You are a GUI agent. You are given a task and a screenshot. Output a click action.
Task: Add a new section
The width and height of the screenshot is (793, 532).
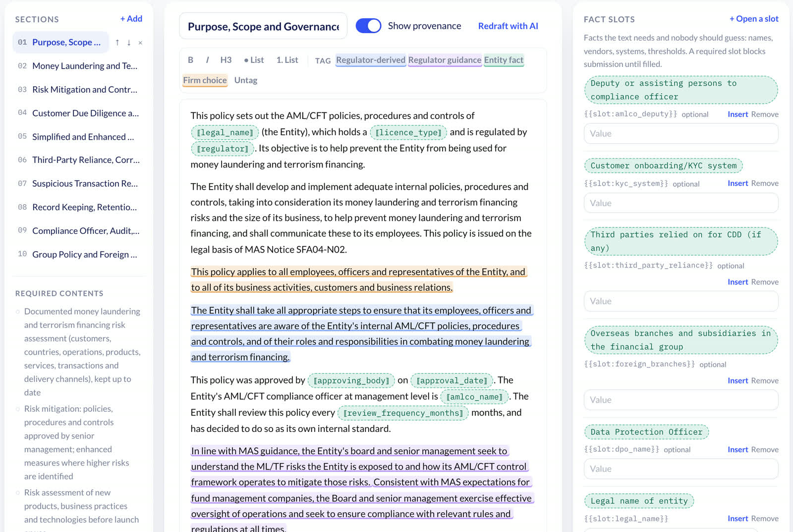pyautogui.click(x=131, y=19)
